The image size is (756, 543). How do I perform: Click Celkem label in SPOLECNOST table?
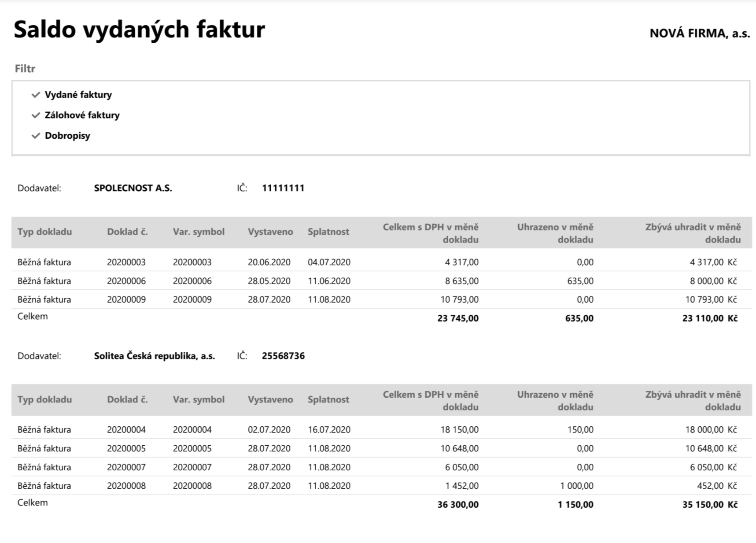33,316
